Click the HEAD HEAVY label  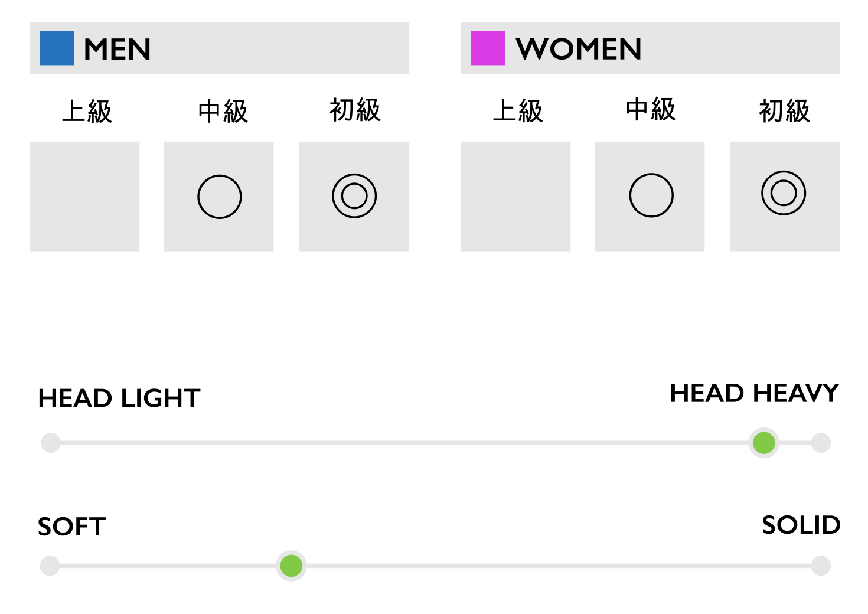755,394
